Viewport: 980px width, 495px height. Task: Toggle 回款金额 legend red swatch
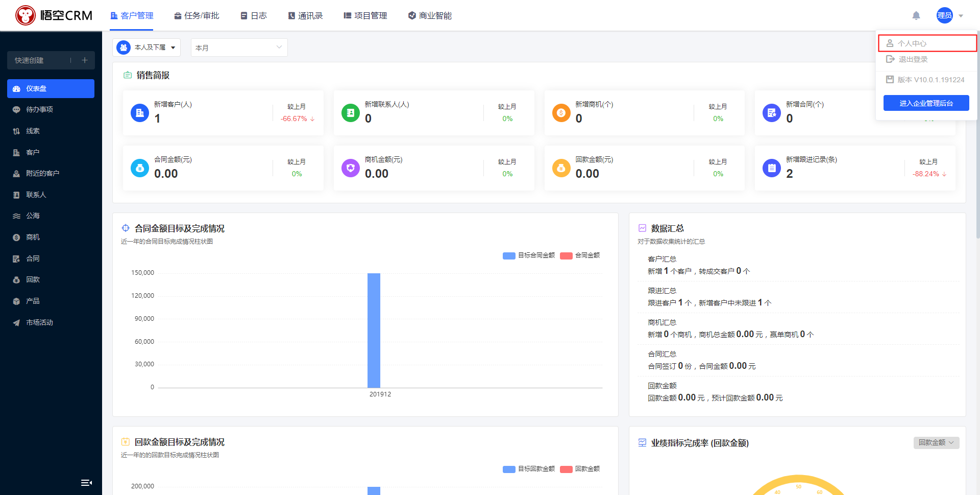(566, 469)
